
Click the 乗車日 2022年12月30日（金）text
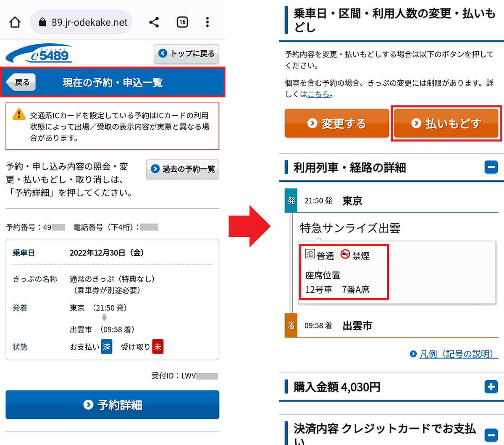(x=107, y=253)
